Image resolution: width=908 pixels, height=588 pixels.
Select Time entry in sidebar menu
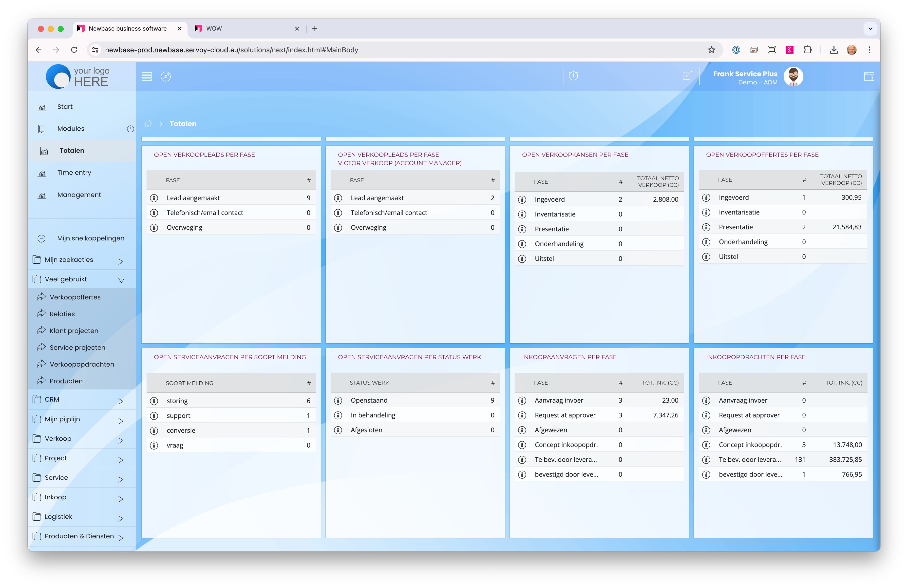click(74, 173)
